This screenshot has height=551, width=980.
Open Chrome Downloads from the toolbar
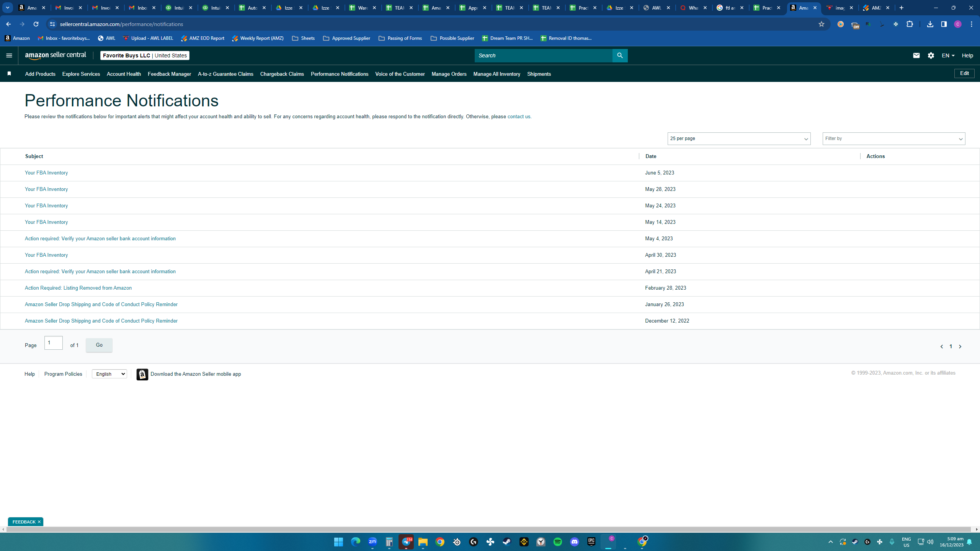pos(930,24)
